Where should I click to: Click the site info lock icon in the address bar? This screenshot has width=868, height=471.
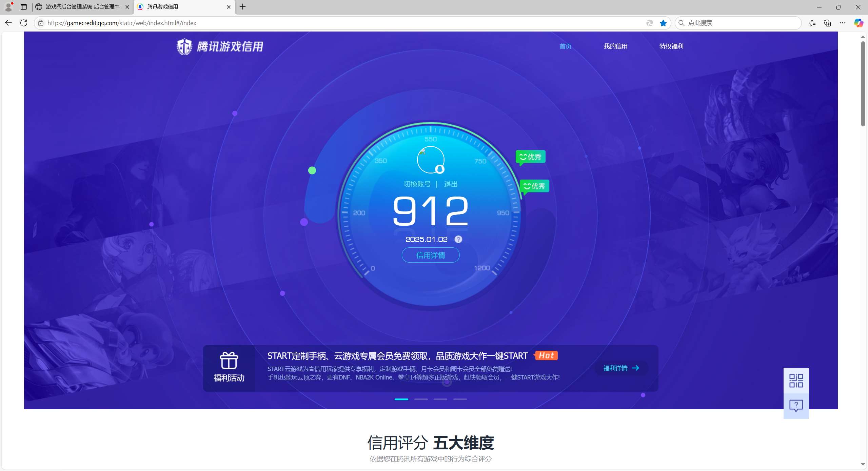(x=41, y=23)
